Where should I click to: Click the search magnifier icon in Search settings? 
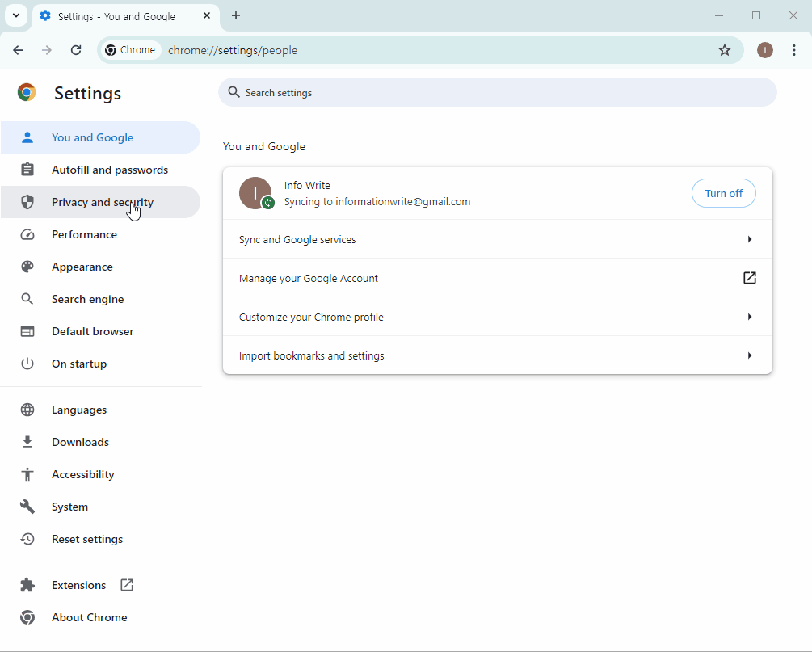click(x=234, y=92)
